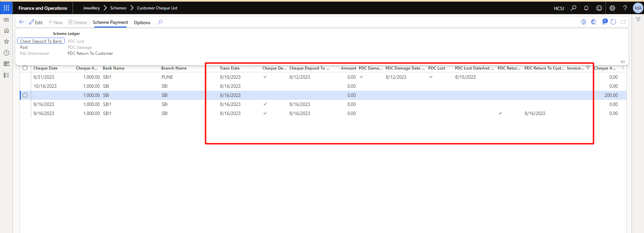This screenshot has width=644, height=233.
Task: Select the PUNE branch name cell
Action: [167, 77]
